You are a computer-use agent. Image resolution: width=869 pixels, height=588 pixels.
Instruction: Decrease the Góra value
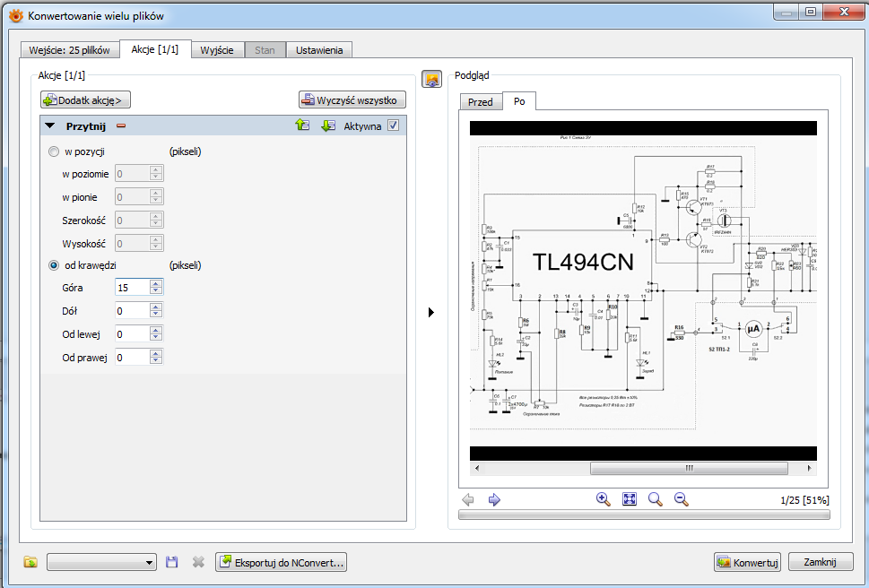(x=156, y=290)
